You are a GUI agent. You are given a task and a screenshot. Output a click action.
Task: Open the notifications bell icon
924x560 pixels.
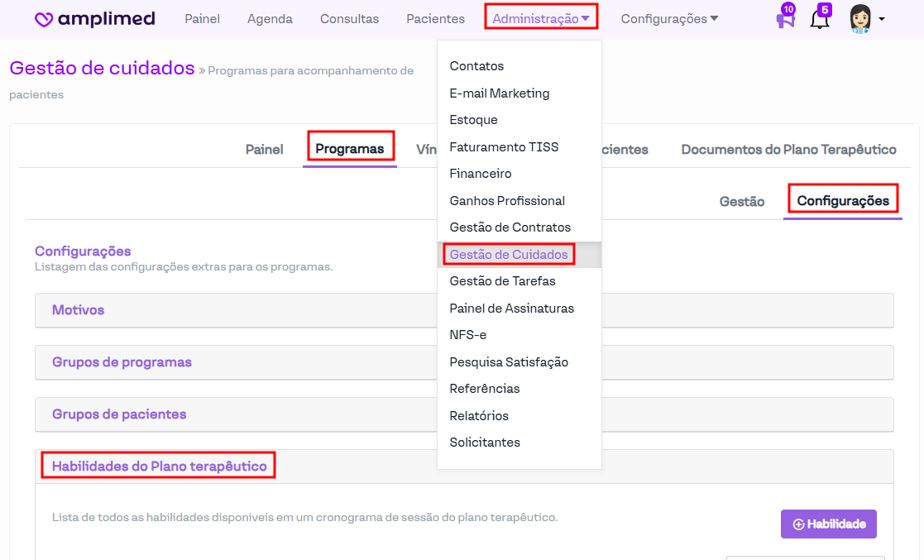pyautogui.click(x=819, y=19)
